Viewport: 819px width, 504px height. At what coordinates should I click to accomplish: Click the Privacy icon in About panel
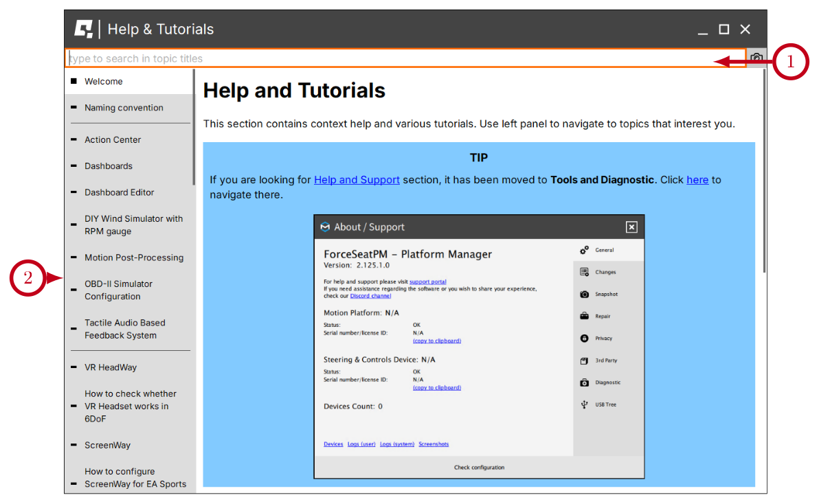[584, 338]
